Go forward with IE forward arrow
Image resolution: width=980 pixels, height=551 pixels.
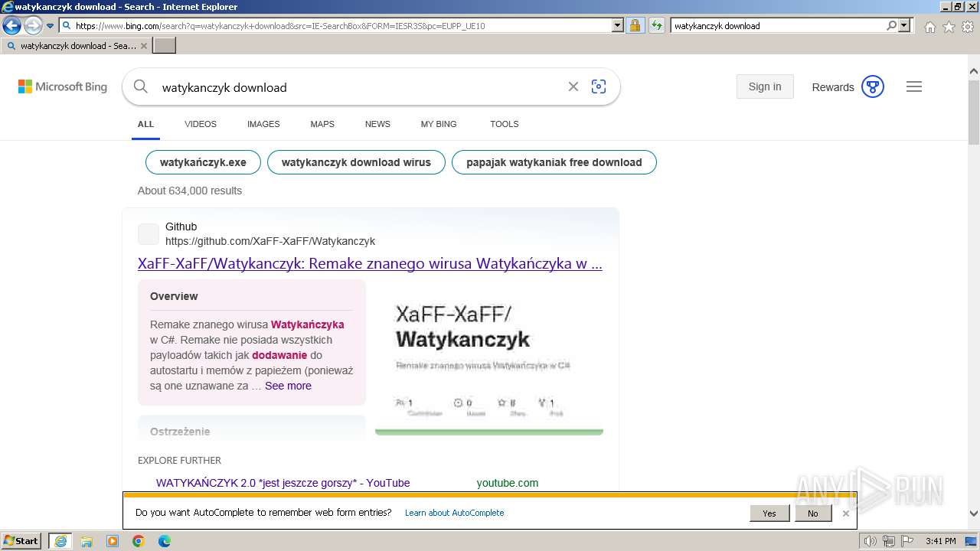click(32, 25)
